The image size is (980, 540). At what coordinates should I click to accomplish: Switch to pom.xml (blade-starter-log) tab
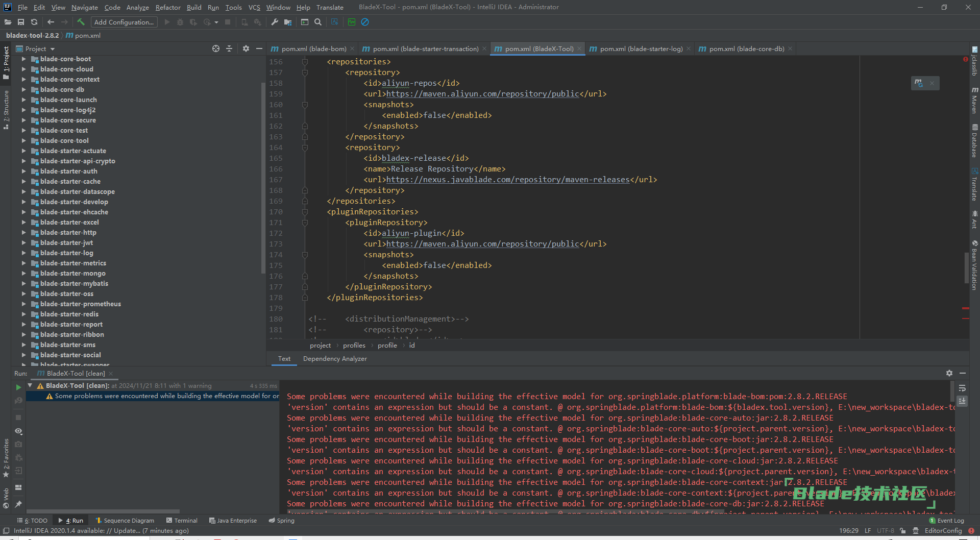[x=641, y=48]
